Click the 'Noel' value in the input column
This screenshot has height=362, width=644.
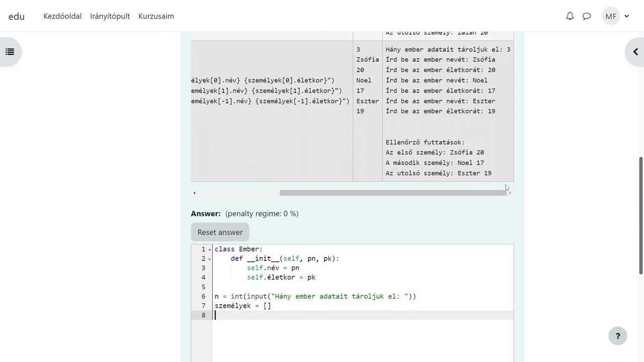[x=364, y=80]
